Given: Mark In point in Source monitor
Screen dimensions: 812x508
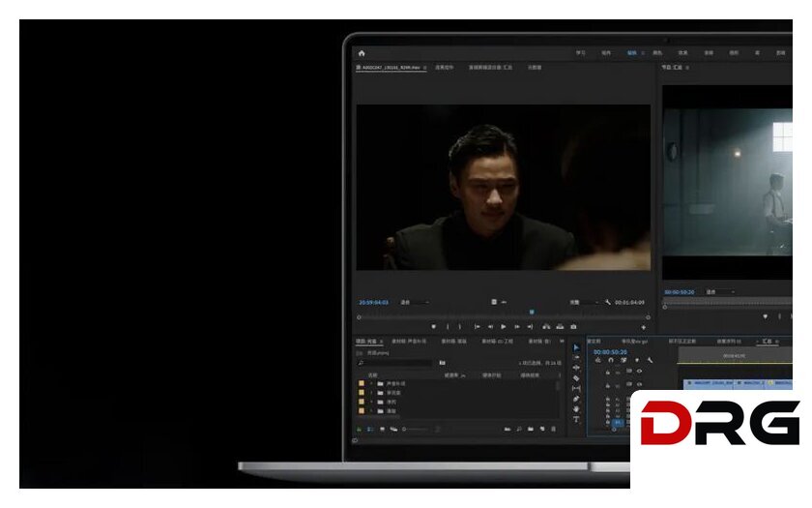Looking at the screenshot, I should (448, 327).
